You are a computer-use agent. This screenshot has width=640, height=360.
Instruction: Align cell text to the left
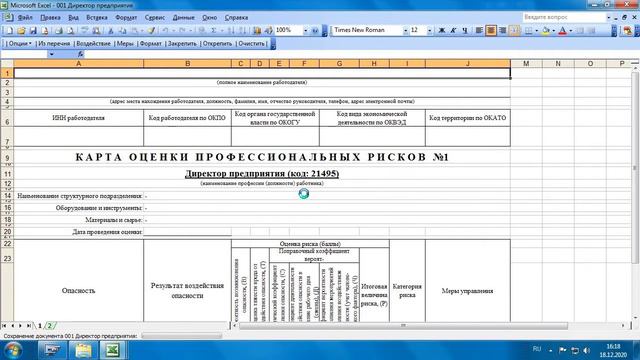point(479,31)
